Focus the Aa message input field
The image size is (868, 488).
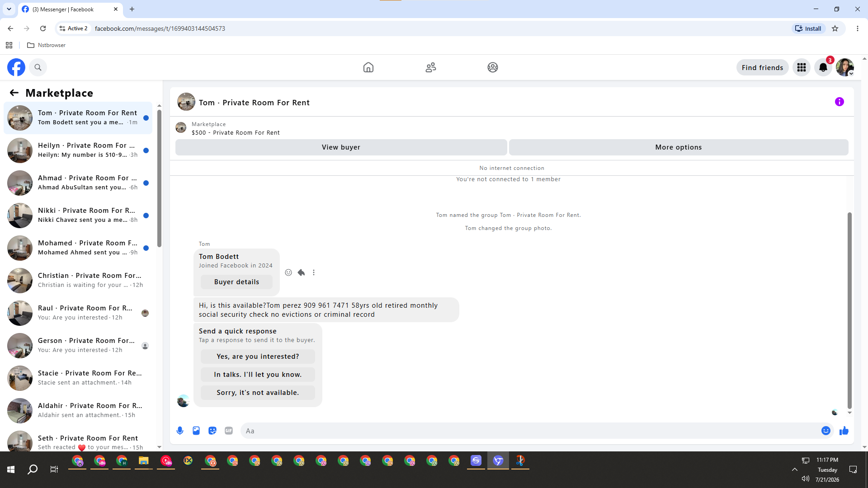(529, 431)
